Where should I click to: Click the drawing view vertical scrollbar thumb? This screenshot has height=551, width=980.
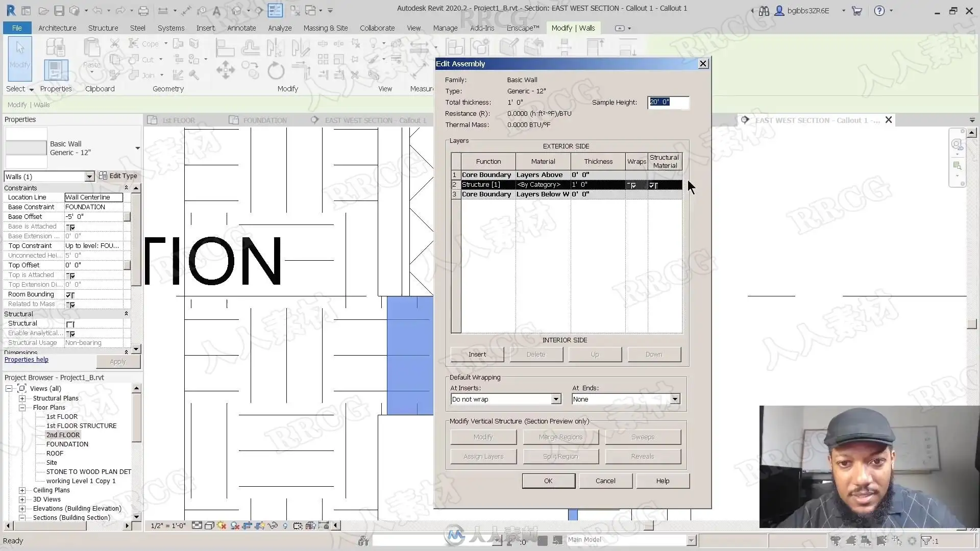pyautogui.click(x=972, y=324)
